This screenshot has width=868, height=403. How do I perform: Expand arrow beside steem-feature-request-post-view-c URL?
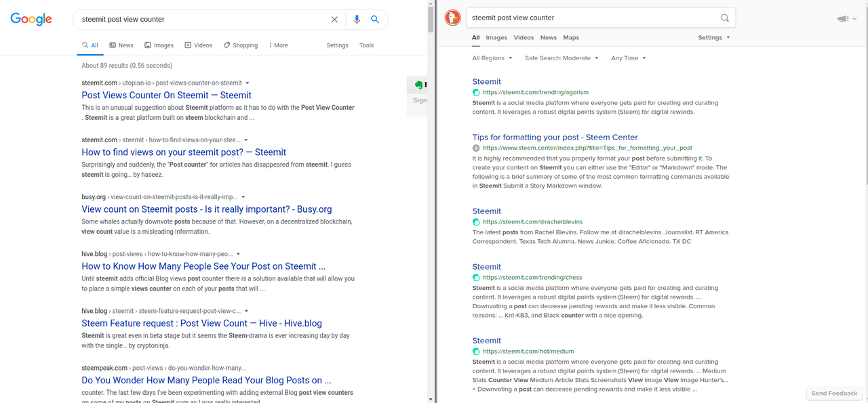[x=247, y=311]
